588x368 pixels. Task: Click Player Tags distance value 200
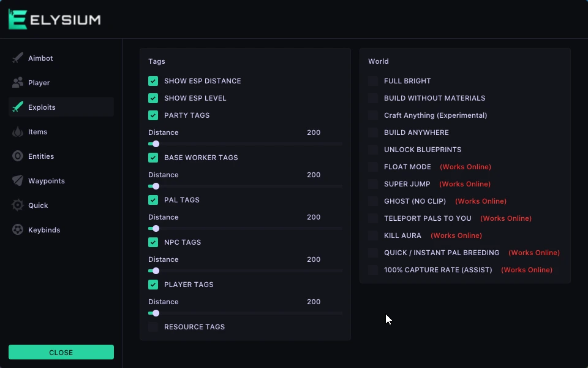(x=314, y=302)
